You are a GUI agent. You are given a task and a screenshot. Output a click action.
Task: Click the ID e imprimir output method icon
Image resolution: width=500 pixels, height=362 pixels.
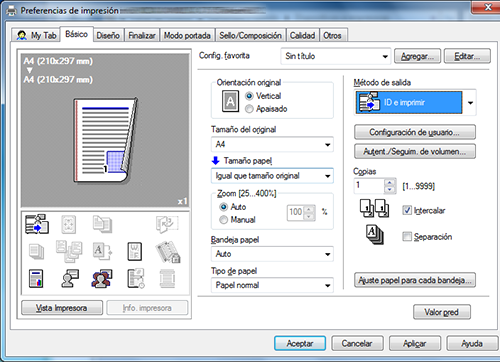(x=368, y=102)
